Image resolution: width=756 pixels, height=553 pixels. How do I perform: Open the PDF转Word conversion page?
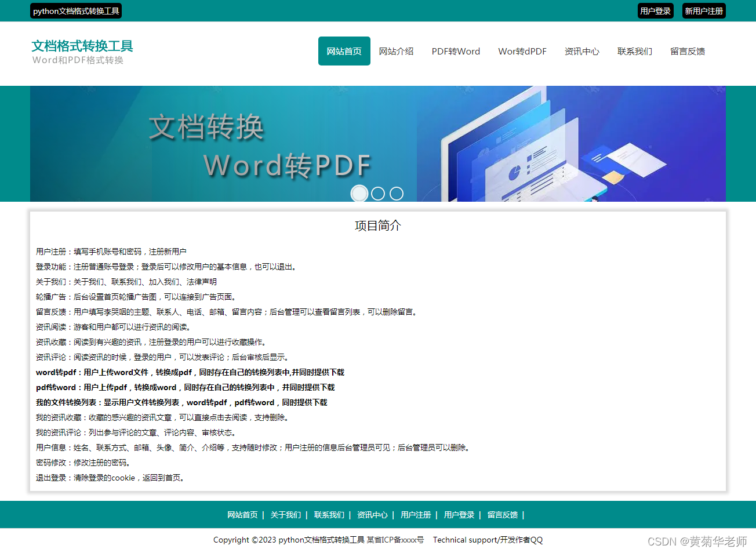point(456,51)
